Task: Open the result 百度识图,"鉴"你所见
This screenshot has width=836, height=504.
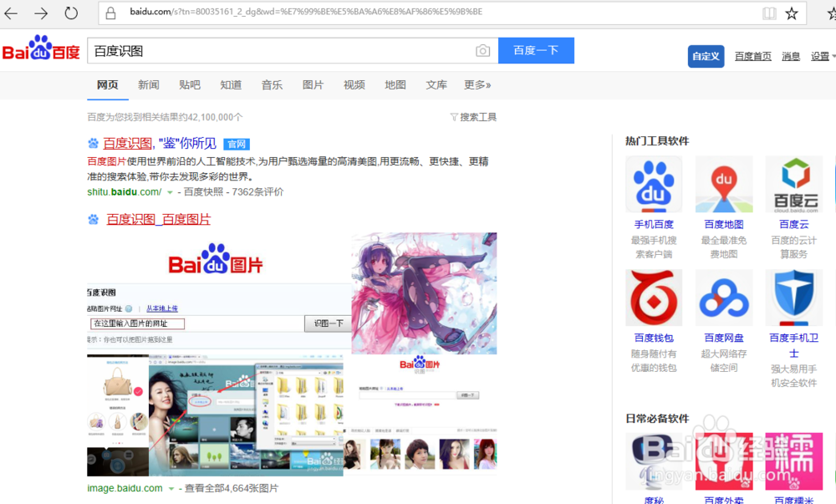Action: click(160, 143)
